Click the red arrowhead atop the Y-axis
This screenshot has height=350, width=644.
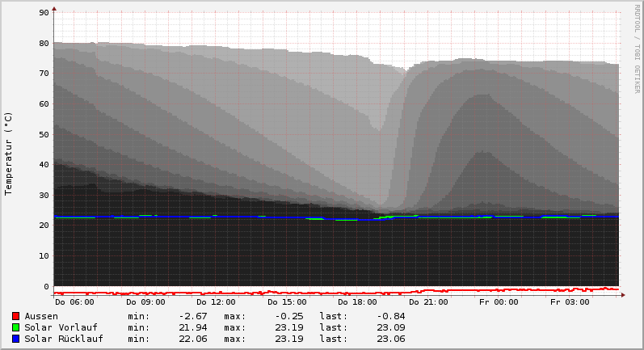click(x=54, y=10)
